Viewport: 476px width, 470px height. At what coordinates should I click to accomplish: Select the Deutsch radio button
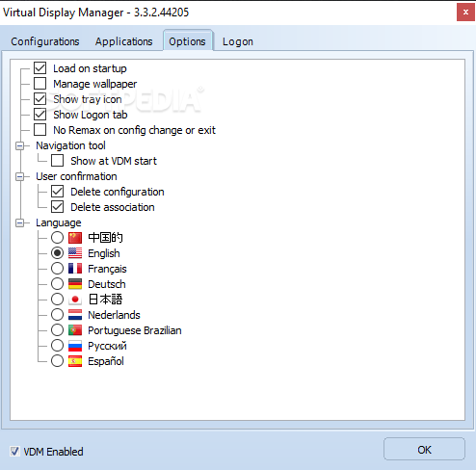(x=57, y=284)
